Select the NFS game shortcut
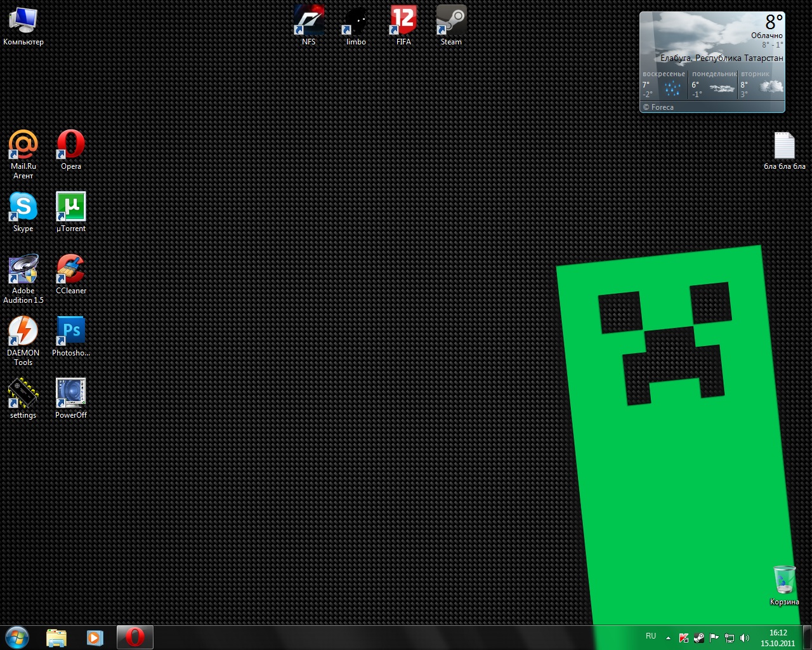This screenshot has width=812, height=650. (x=309, y=27)
